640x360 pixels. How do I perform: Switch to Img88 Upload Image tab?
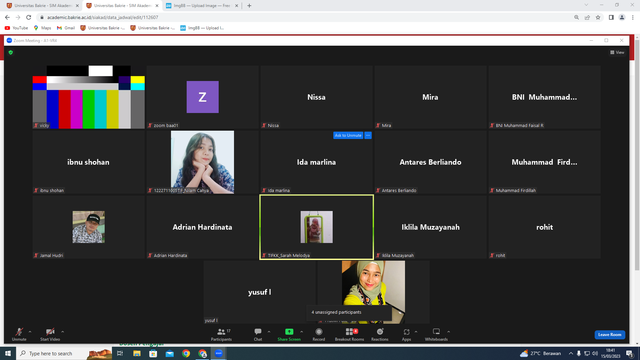click(x=201, y=6)
